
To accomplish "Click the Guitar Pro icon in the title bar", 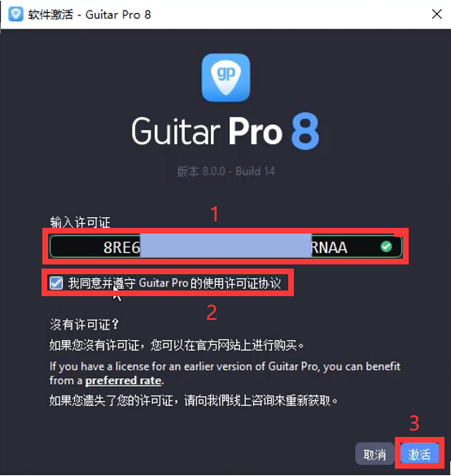I will point(15,14).
